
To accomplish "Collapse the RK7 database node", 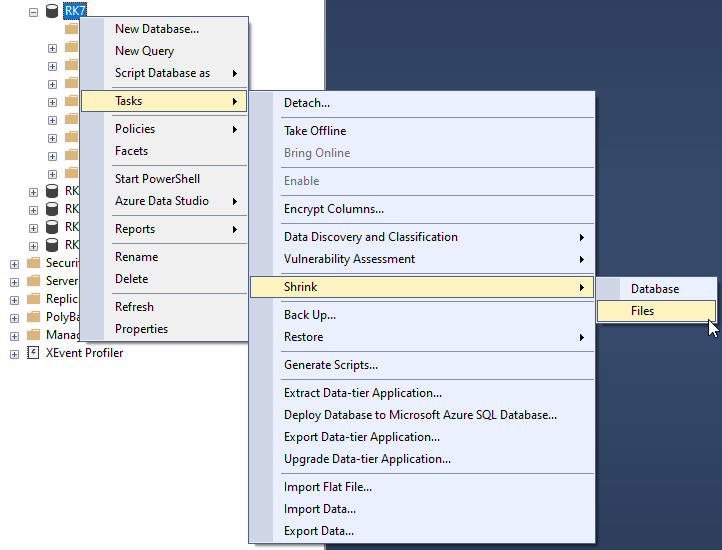I will click(x=33, y=12).
